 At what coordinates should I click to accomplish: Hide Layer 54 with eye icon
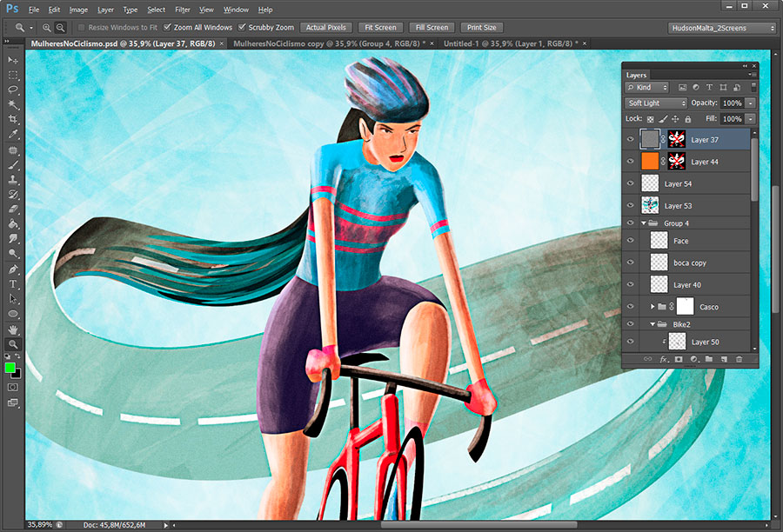(x=631, y=183)
